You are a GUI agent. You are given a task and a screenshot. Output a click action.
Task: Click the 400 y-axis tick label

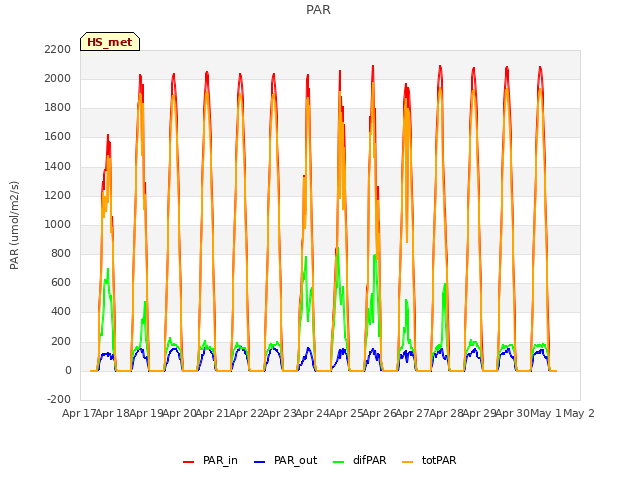point(61,312)
